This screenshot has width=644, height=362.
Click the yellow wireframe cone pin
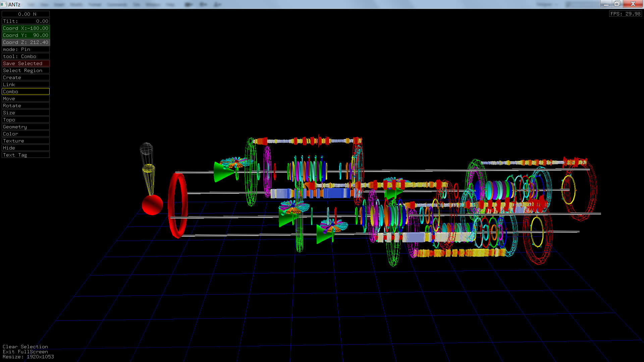click(149, 177)
